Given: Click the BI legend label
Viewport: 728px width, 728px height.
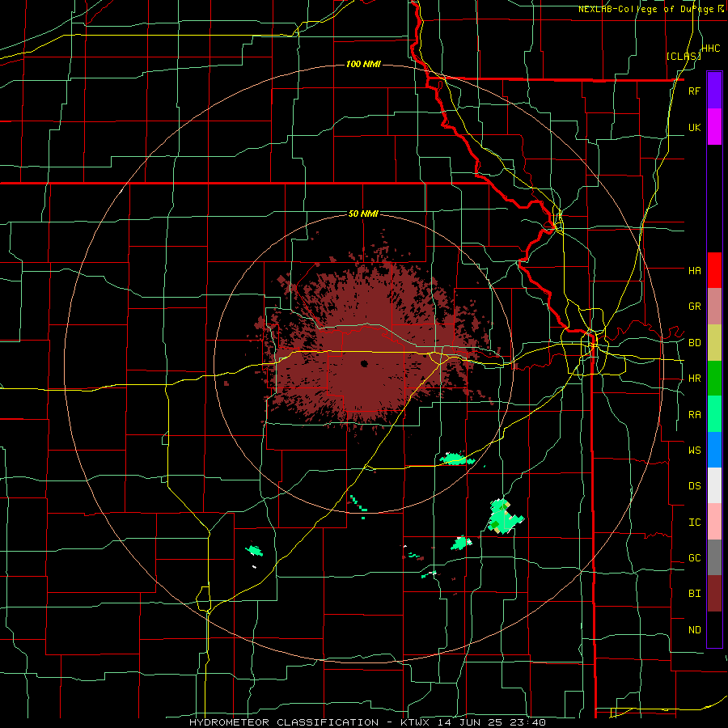Looking at the screenshot, I should [694, 594].
